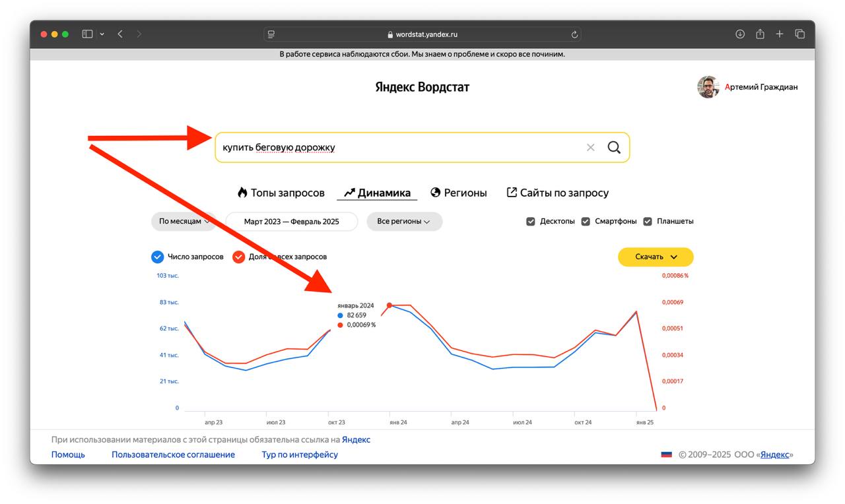
Task: Click the «Яндекс» copyright link
Action: coord(775,455)
